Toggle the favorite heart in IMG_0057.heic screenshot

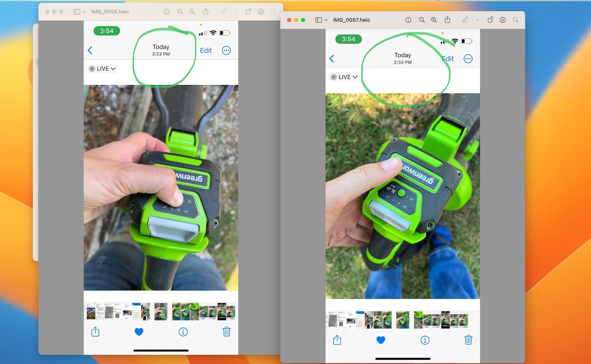[381, 340]
